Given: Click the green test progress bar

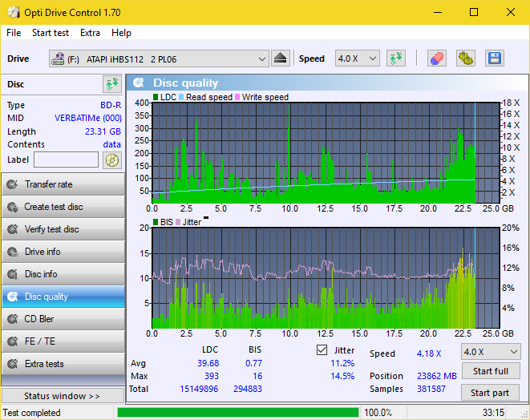Looking at the screenshot, I should point(237,413).
